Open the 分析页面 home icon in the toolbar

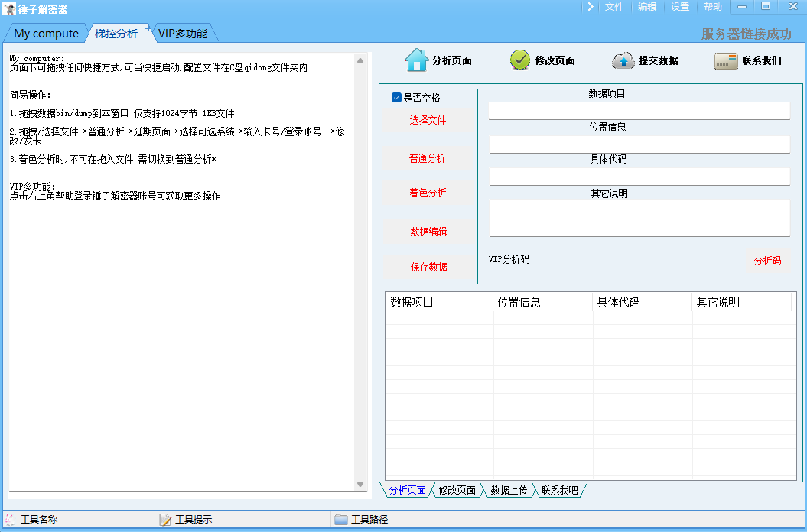pos(415,60)
